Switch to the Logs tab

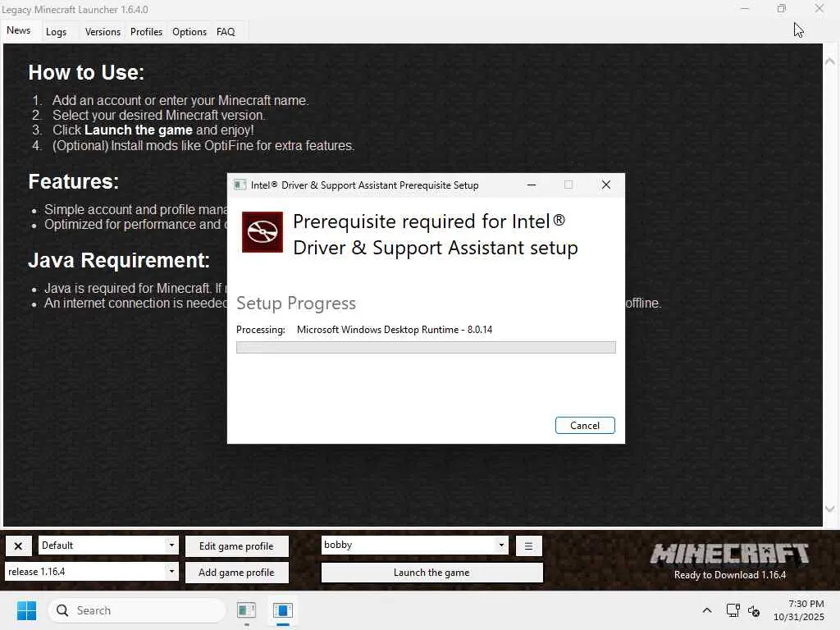(57, 32)
